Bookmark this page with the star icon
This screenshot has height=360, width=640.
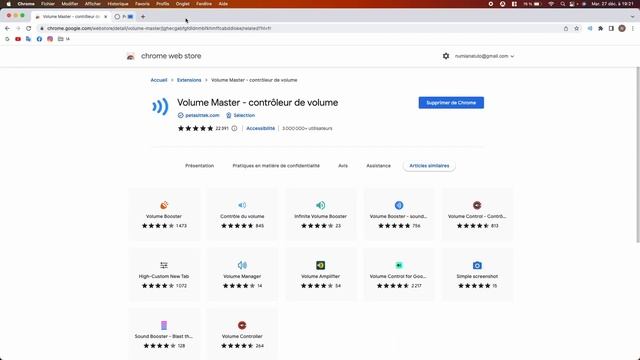[x=576, y=28]
